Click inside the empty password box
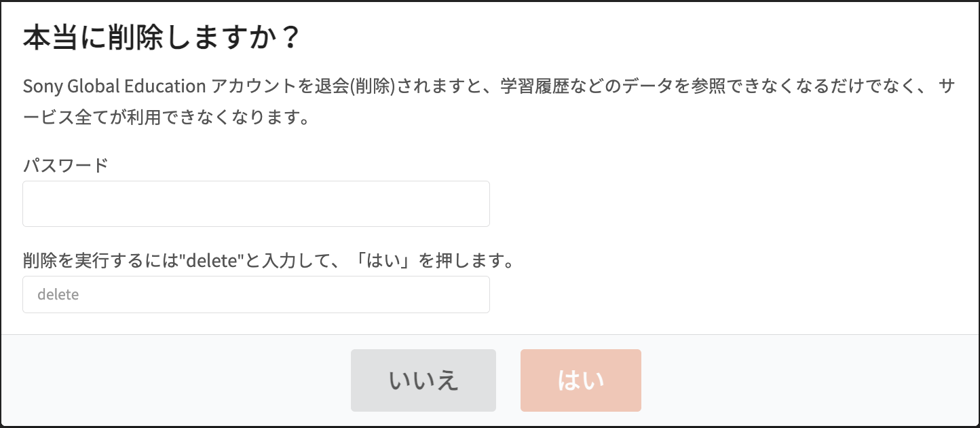Viewport: 980px width, 428px height. (x=256, y=203)
